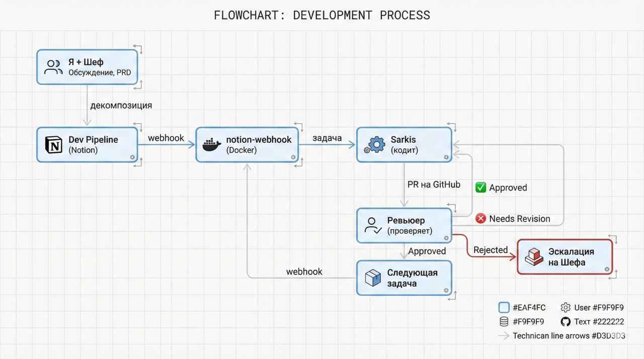Click the Docker whale icon
The image size is (644, 359).
click(x=211, y=145)
